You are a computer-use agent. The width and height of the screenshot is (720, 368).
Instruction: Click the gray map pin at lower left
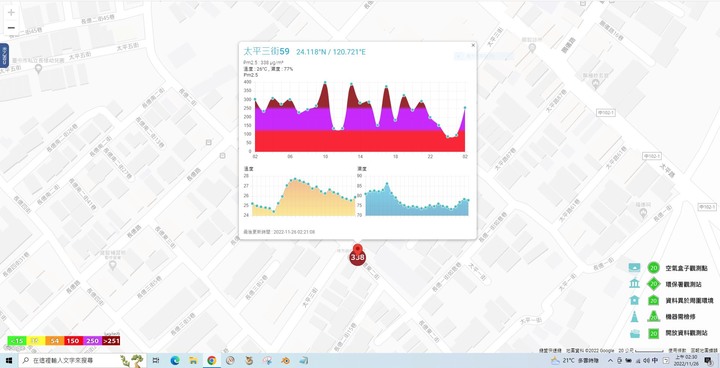[x=112, y=265]
